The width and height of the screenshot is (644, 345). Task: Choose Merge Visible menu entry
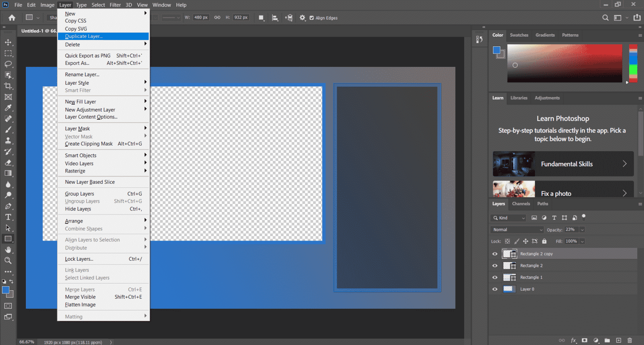103,297
